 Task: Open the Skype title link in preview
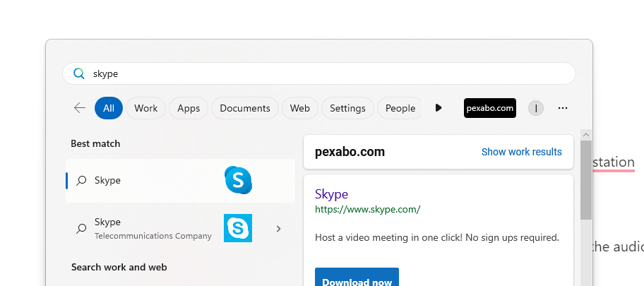(x=331, y=194)
